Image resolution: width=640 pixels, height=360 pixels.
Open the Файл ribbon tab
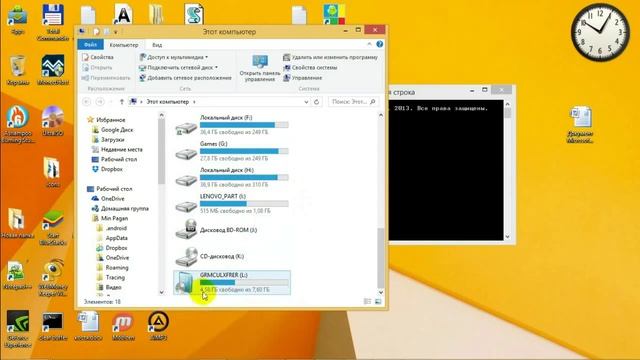tap(90, 44)
